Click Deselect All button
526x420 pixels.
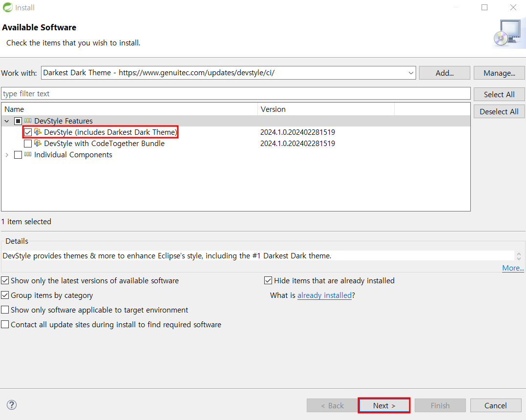click(x=499, y=112)
